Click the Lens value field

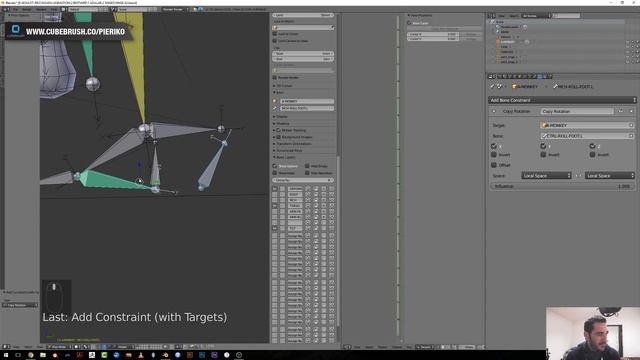click(x=303, y=15)
